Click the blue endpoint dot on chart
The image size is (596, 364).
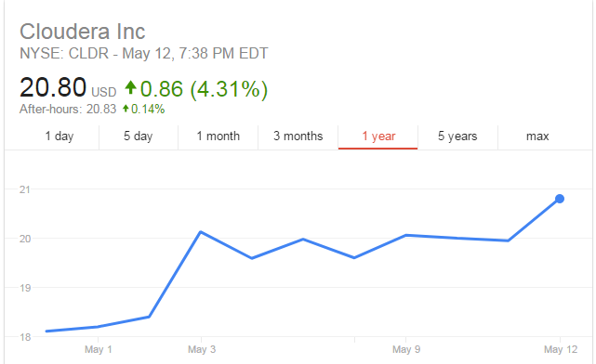tap(560, 199)
